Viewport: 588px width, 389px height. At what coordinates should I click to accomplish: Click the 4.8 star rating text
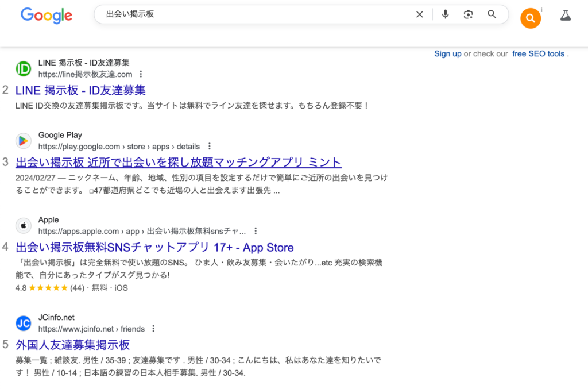tap(21, 288)
